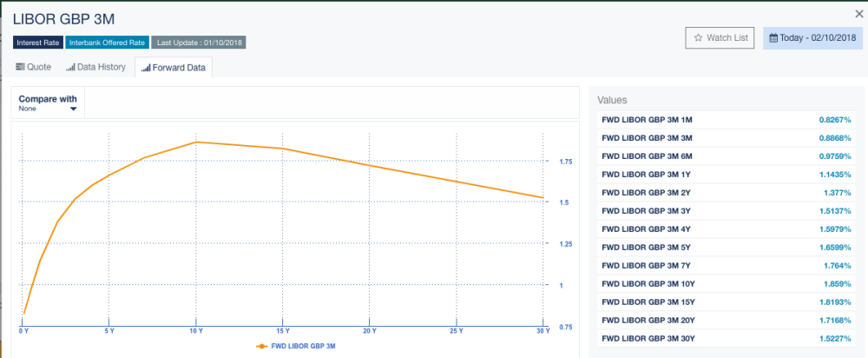868x358 pixels.
Task: Click the 1.75 y-axis label
Action: (x=566, y=162)
